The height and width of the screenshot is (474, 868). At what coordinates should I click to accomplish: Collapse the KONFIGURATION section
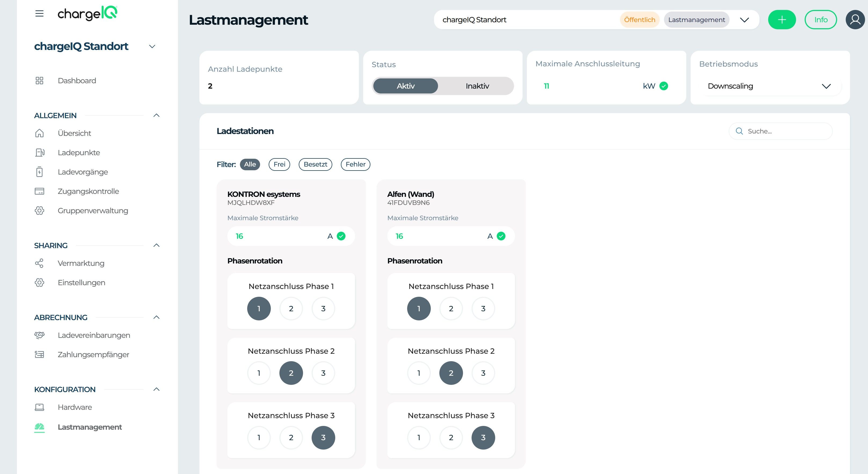(156, 389)
